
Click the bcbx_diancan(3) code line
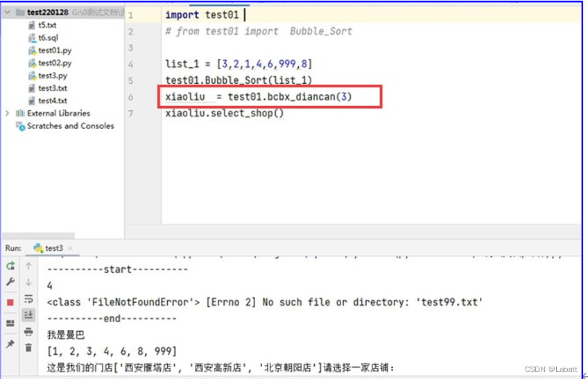tap(259, 97)
